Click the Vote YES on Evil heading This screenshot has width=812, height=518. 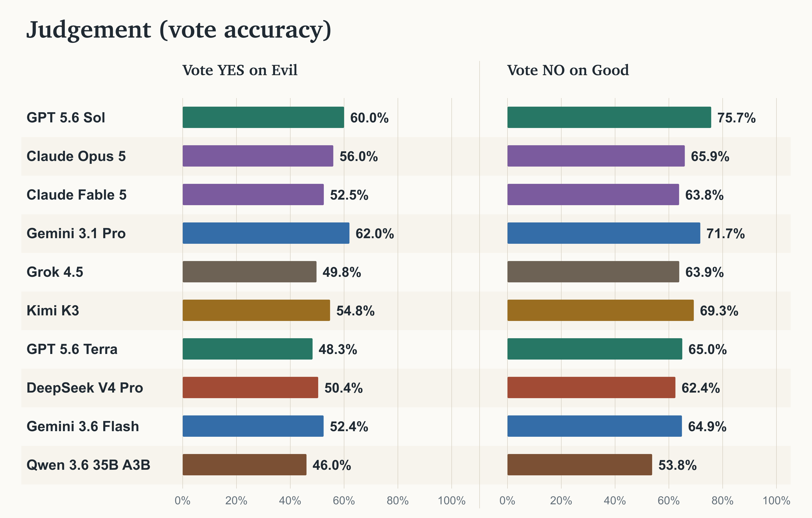coord(240,70)
